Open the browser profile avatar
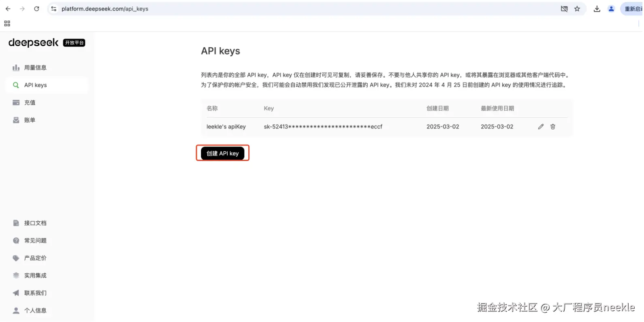This screenshot has width=644, height=322. coord(611,9)
